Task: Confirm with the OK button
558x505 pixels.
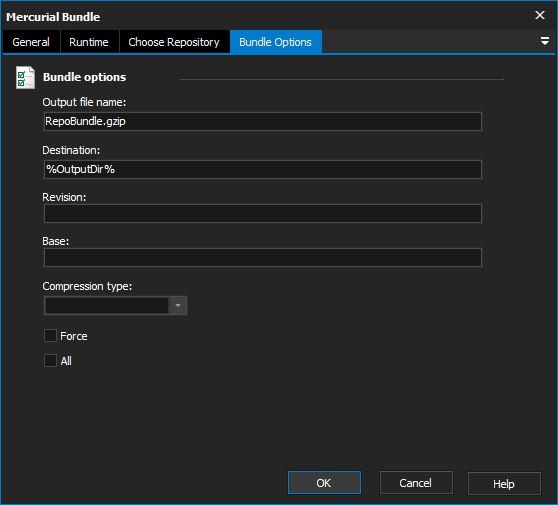Action: [324, 483]
